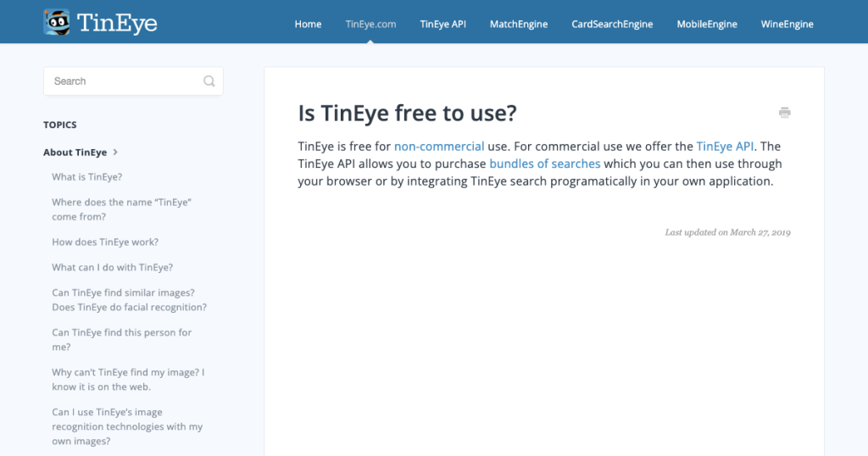Click the 'Last updated on March 27, 2019' text
The height and width of the screenshot is (456, 868).
727,232
